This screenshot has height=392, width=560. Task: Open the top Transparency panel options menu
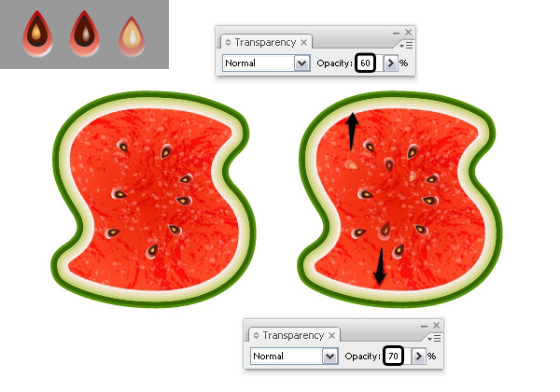click(406, 46)
